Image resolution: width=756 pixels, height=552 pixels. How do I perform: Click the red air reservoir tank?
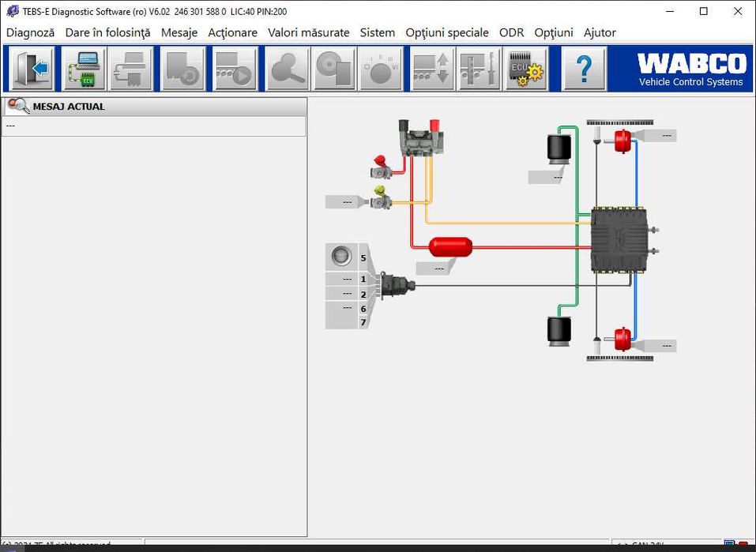(x=450, y=247)
